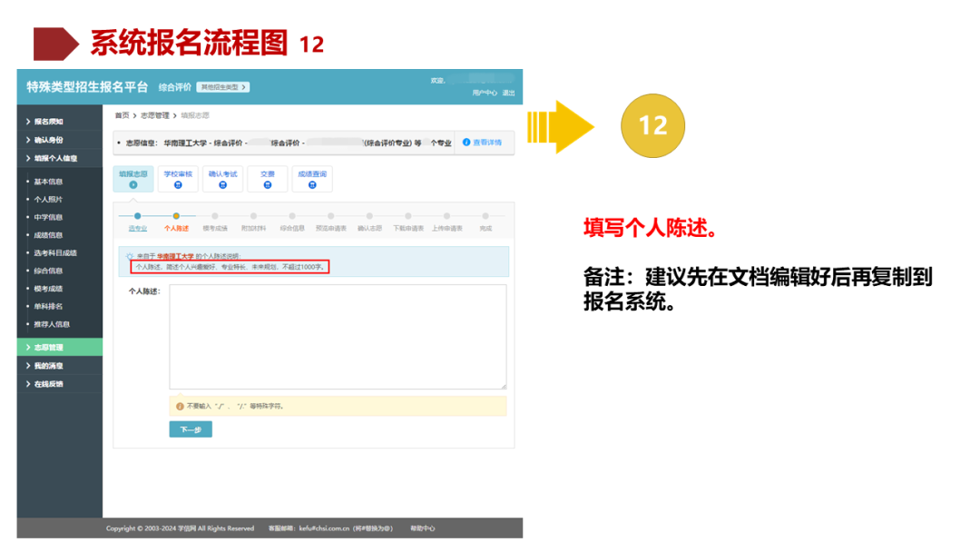Open 推荐人信息 in the sidebar
The height and width of the screenshot is (552, 980).
pos(52,324)
